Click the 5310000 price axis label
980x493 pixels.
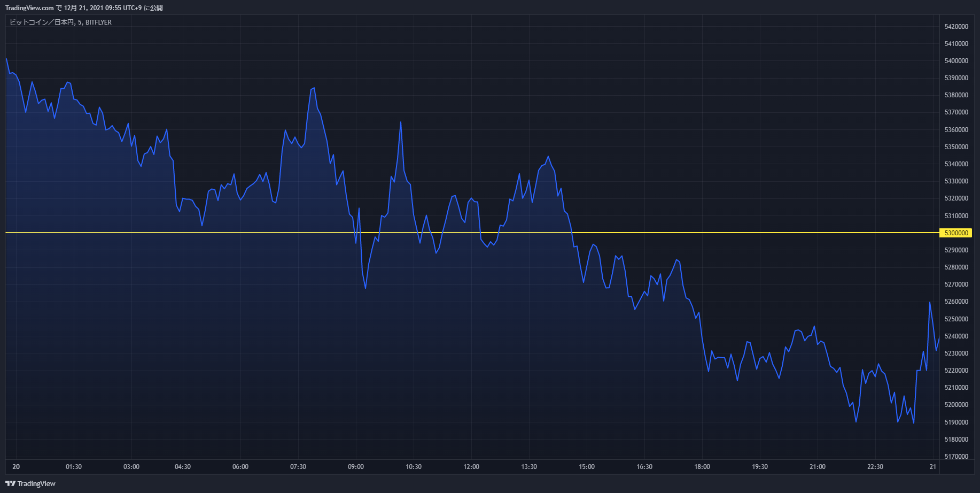(956, 216)
